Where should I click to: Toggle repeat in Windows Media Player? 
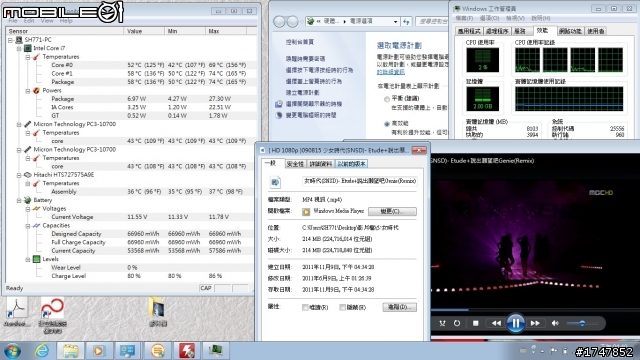[457, 323]
